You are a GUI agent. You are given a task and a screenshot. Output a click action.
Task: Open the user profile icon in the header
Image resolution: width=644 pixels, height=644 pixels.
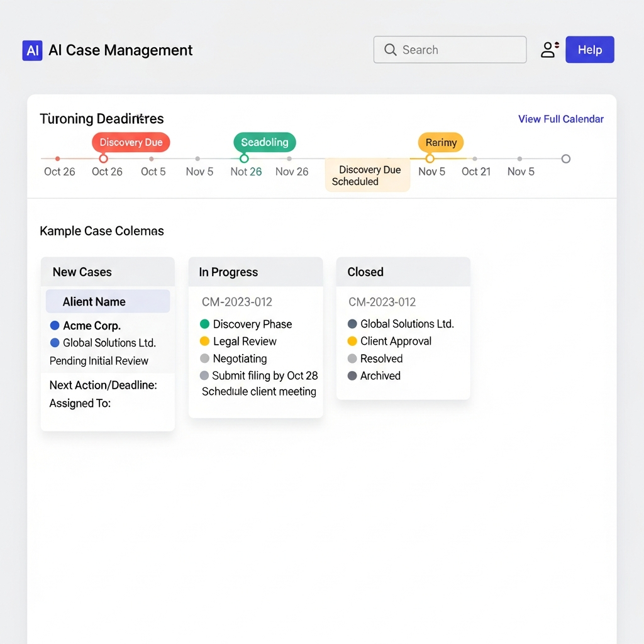coord(547,49)
